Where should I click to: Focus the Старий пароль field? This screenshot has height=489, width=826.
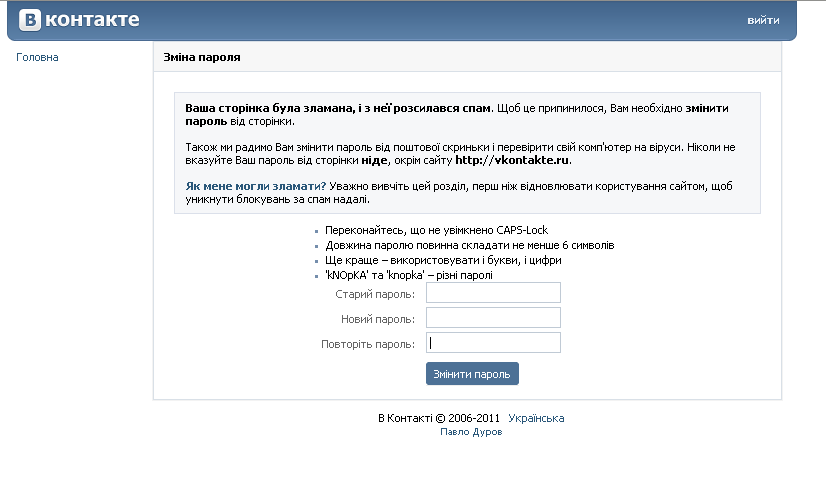coord(493,292)
